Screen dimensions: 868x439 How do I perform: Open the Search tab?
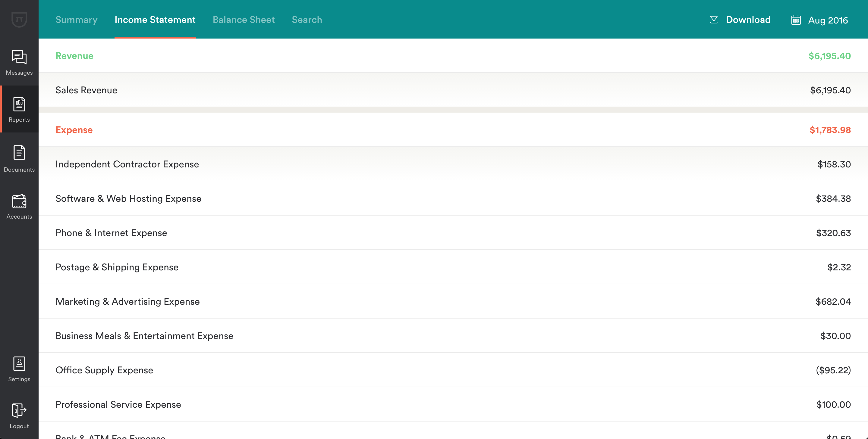pos(307,20)
